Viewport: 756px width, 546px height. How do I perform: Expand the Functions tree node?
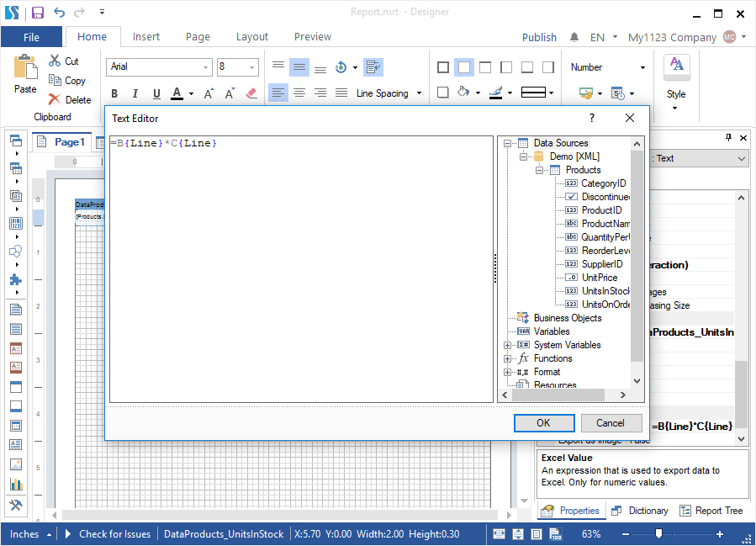tap(508, 358)
